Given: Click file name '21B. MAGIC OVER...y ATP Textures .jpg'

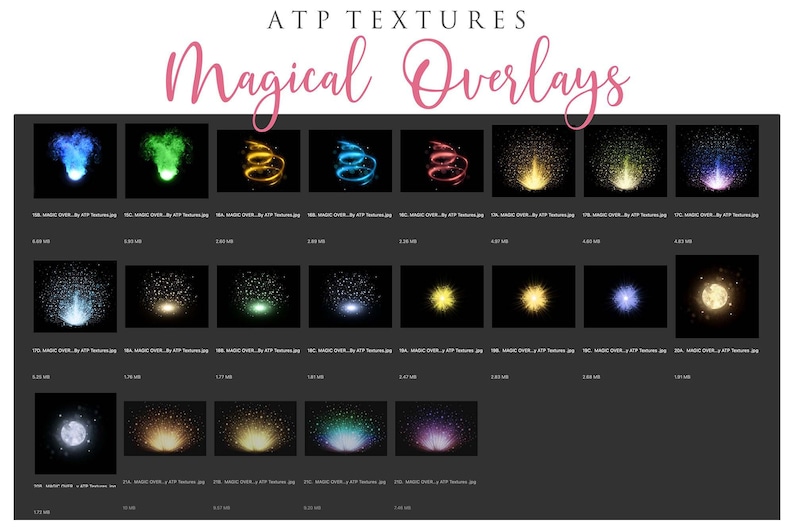Looking at the screenshot, I should point(254,482).
